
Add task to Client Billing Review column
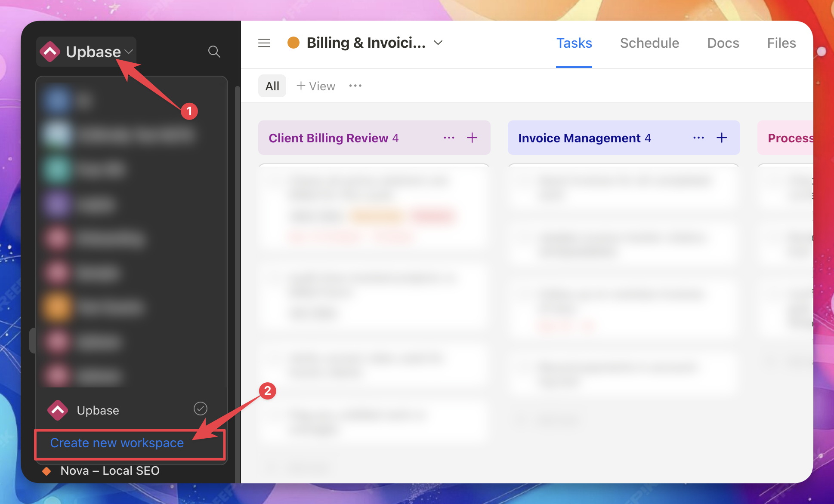coord(472,138)
